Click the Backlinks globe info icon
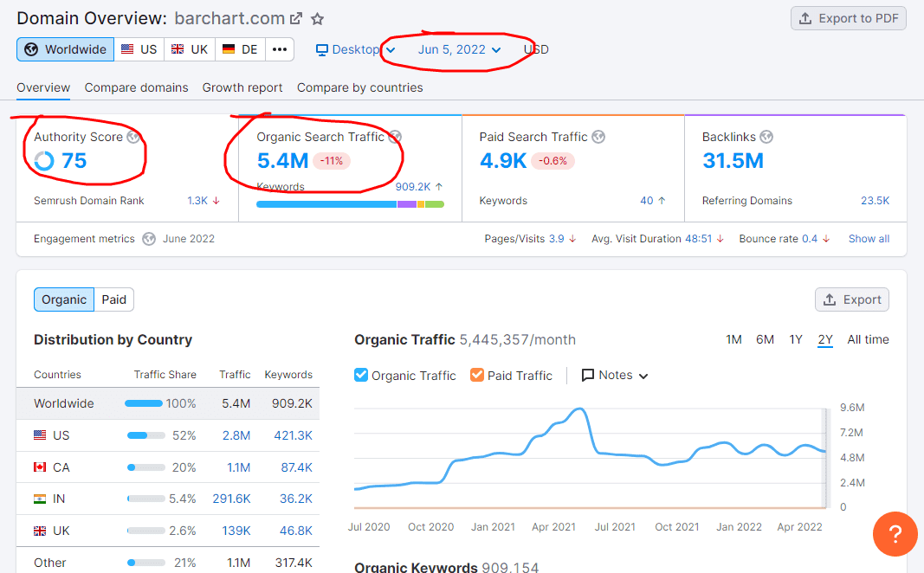The image size is (924, 573). pos(766,138)
